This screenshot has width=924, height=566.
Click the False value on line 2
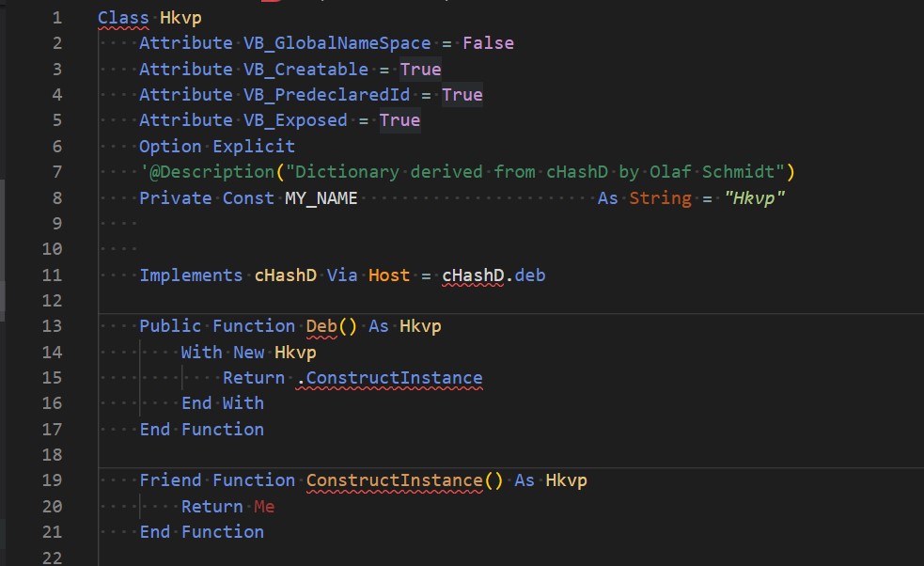coord(487,42)
